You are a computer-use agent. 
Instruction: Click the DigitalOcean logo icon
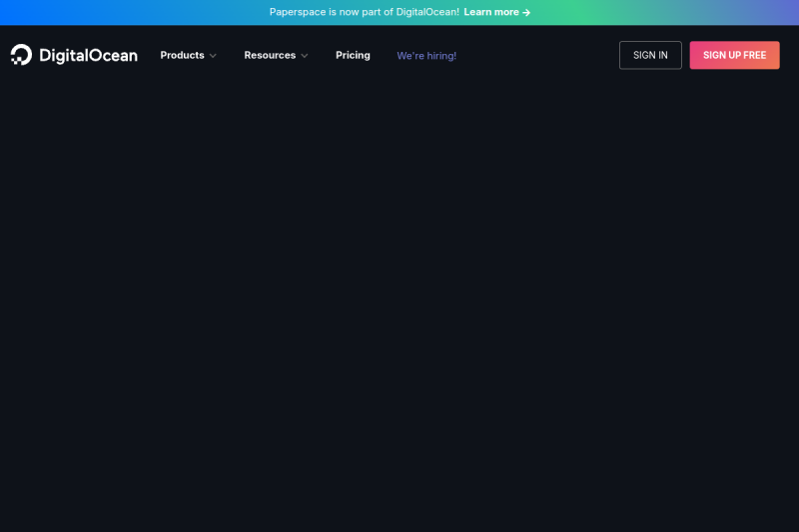click(21, 55)
